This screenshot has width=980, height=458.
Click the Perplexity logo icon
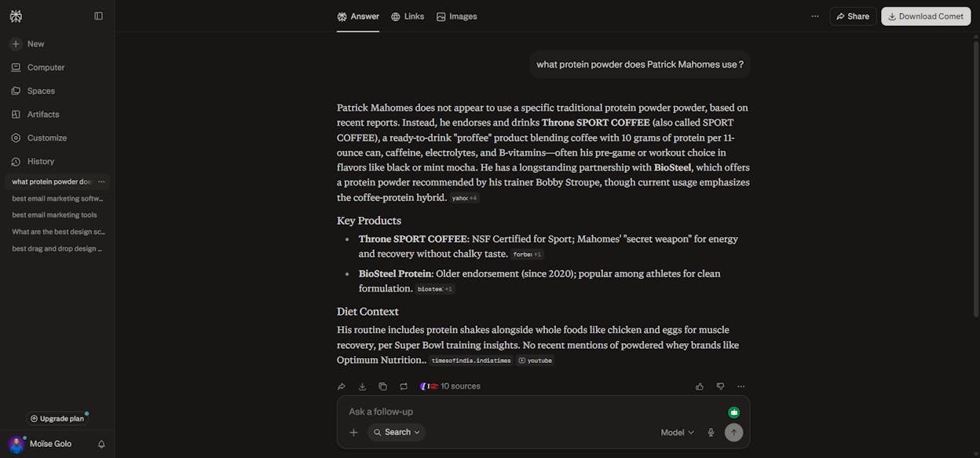click(x=16, y=16)
